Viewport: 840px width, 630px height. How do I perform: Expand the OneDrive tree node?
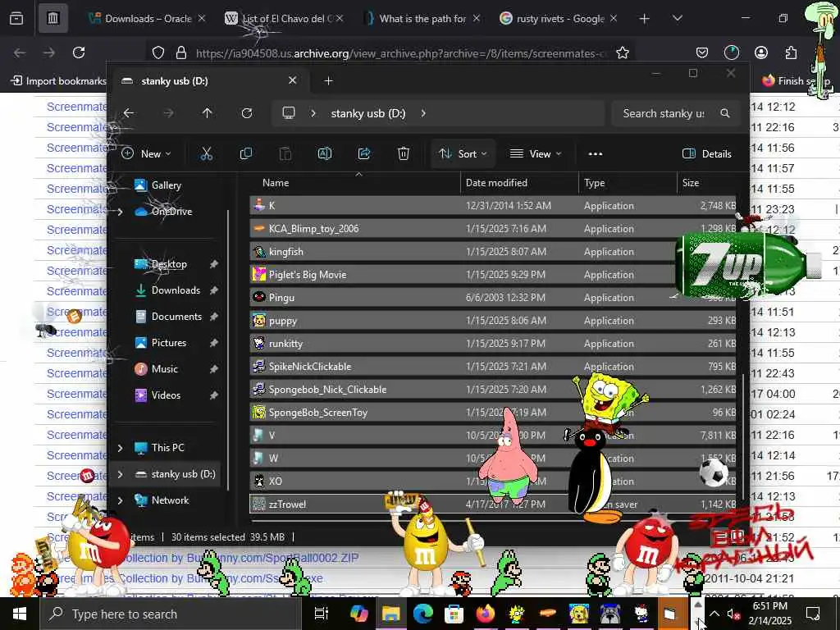(x=120, y=212)
